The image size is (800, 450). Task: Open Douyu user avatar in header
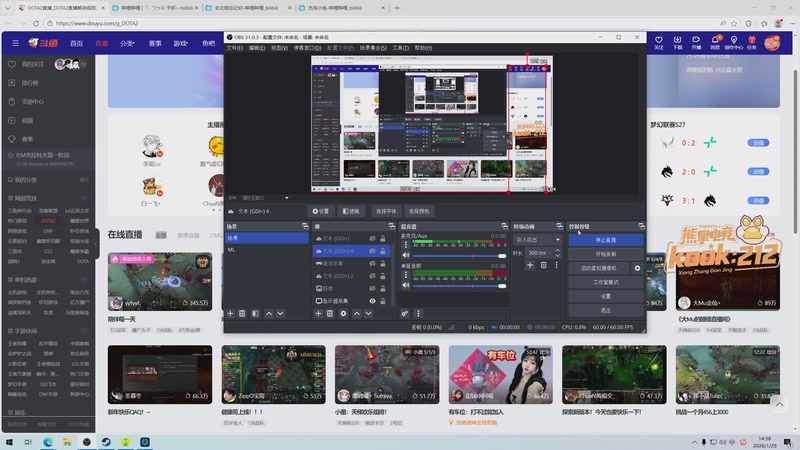(x=772, y=43)
